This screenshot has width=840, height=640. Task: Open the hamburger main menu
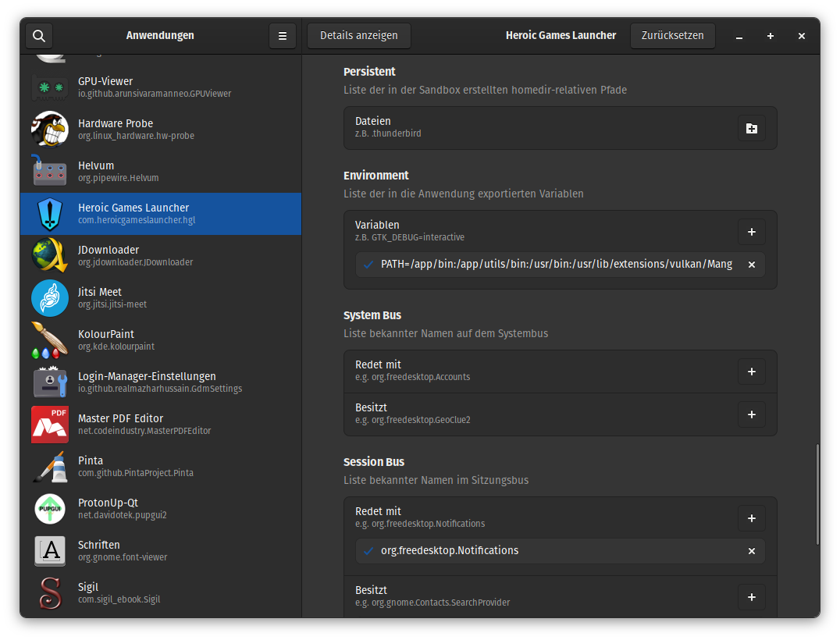point(283,35)
